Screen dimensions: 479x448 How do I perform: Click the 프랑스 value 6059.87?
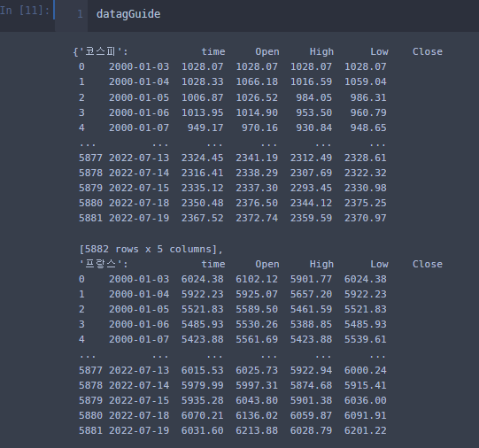click(x=311, y=415)
